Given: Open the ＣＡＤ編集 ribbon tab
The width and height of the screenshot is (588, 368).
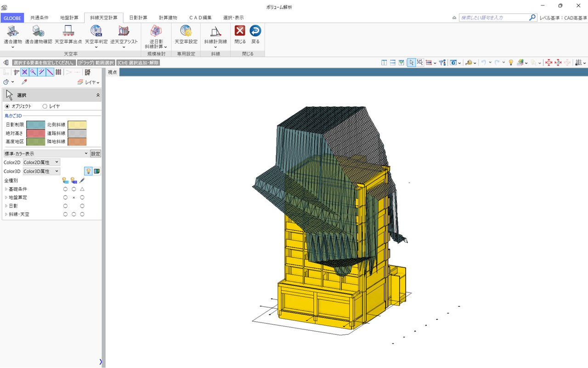Looking at the screenshot, I should pyautogui.click(x=200, y=17).
